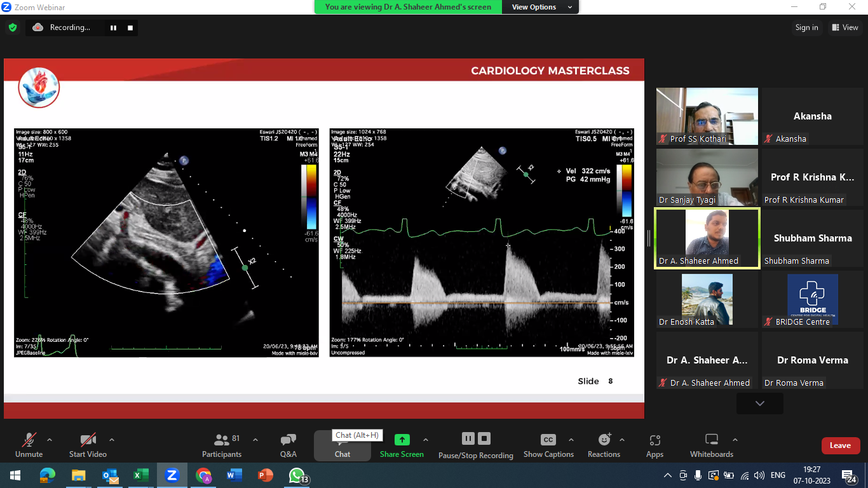This screenshot has width=868, height=488.
Task: Expand audio options arrow beside Unmute
Action: (x=50, y=440)
